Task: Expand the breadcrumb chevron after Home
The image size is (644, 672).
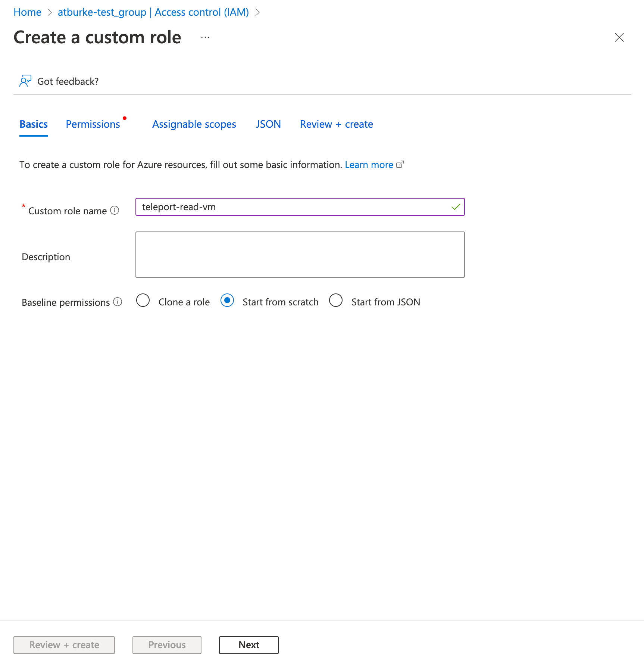Action: coord(49,12)
